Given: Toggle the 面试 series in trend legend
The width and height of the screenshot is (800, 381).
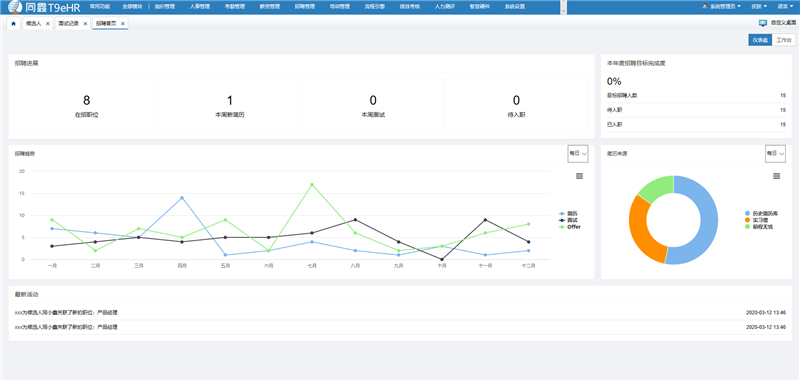Looking at the screenshot, I should (x=569, y=220).
